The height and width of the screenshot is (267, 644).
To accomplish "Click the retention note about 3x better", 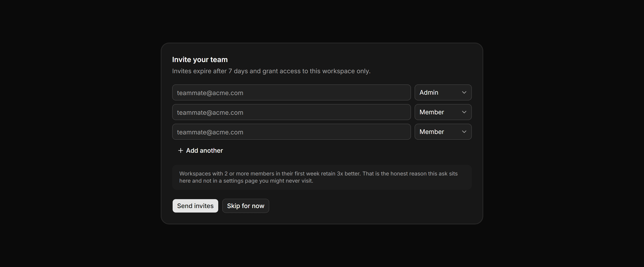I will [x=322, y=177].
